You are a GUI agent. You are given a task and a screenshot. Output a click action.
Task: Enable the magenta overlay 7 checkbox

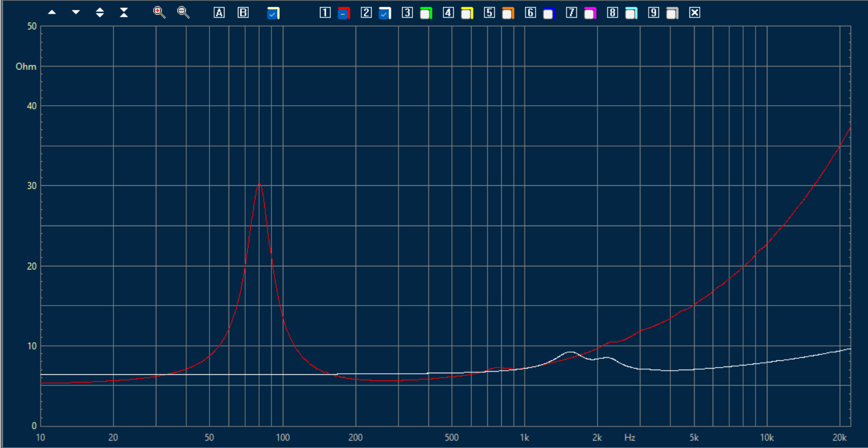pyautogui.click(x=590, y=13)
